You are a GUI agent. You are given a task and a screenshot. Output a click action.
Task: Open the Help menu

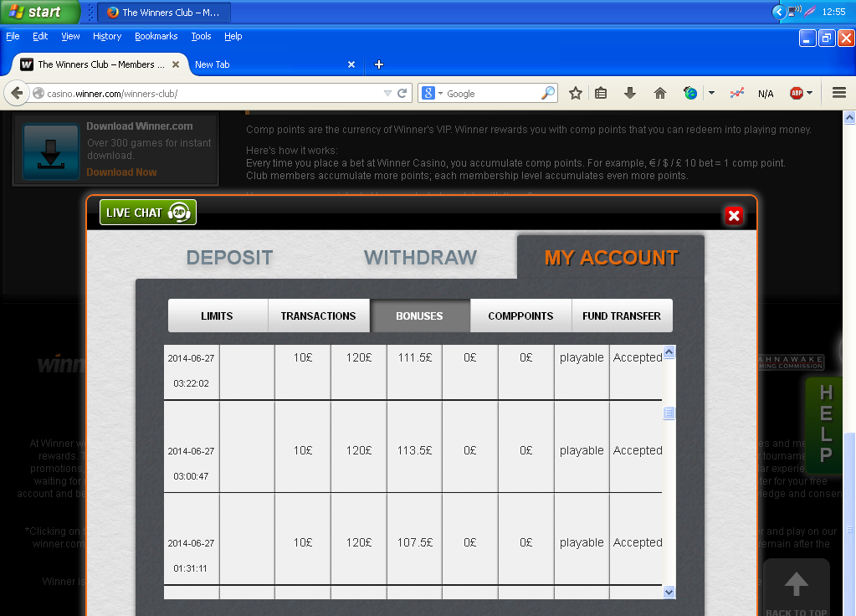[233, 36]
